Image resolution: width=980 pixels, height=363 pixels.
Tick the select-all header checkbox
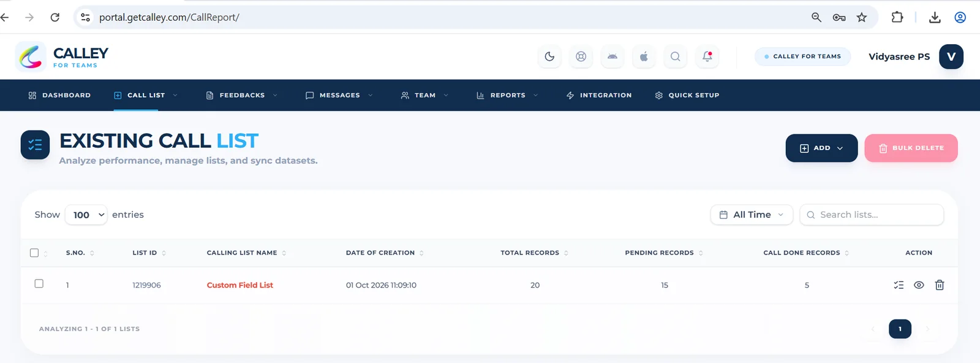[34, 253]
